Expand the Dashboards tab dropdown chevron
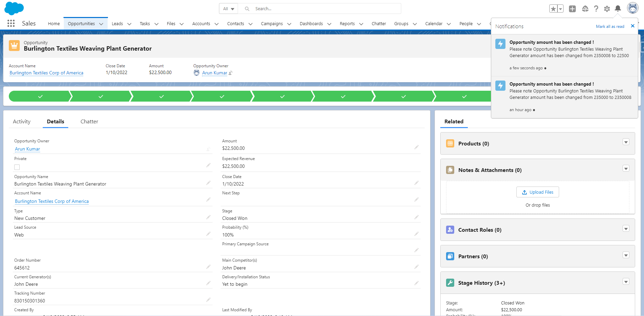644x316 pixels. [329, 24]
